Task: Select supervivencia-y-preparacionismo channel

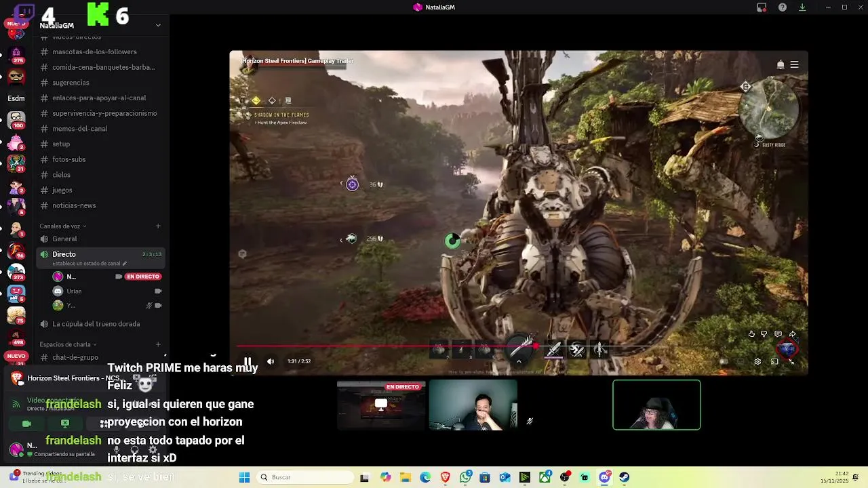Action: click(102, 113)
